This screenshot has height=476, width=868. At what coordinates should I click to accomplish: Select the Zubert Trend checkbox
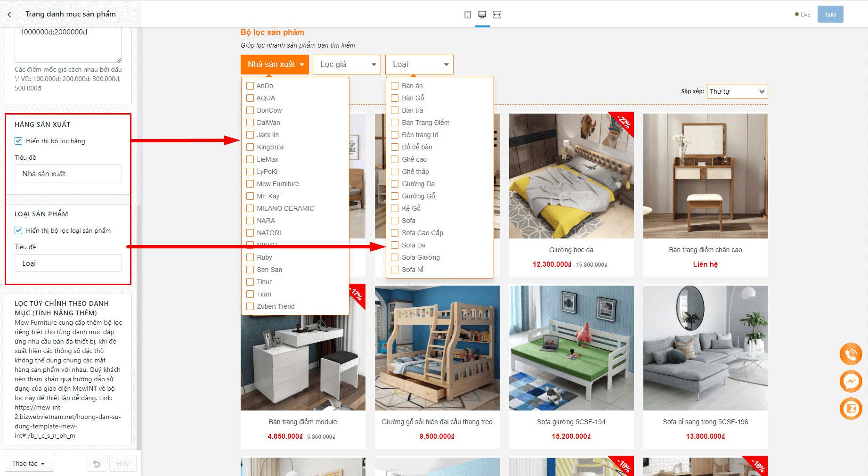(x=250, y=306)
